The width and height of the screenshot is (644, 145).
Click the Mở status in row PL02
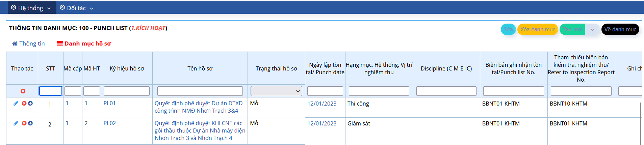pos(254,123)
